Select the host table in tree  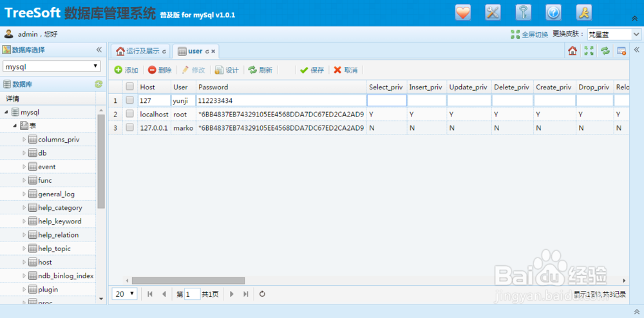pos(45,262)
